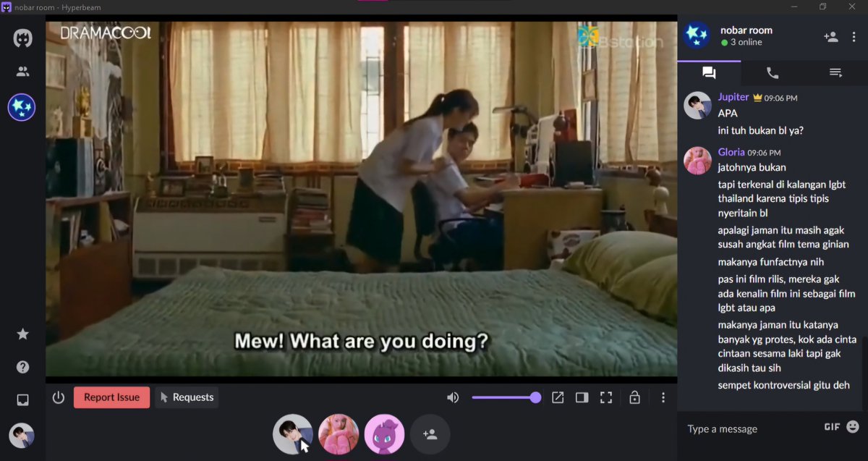Enter fullscreen mode with the fullscreen icon
Screen dimensions: 868x461
point(606,397)
